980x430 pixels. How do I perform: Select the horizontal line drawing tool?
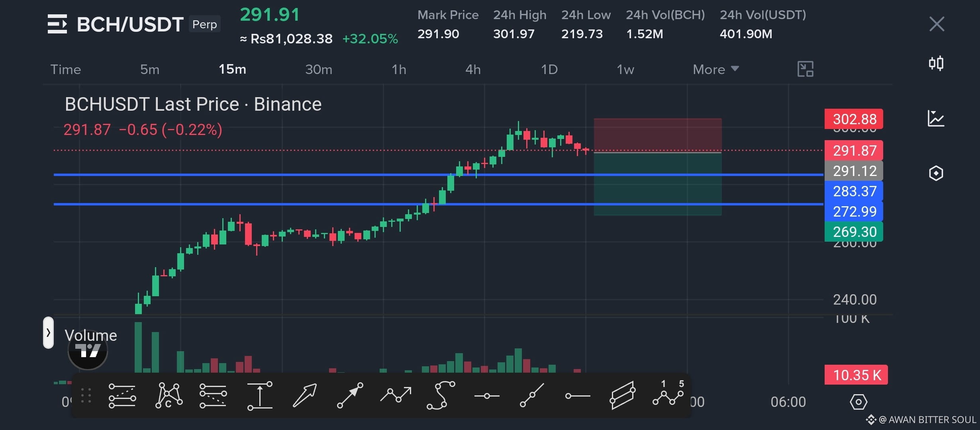[x=487, y=396]
